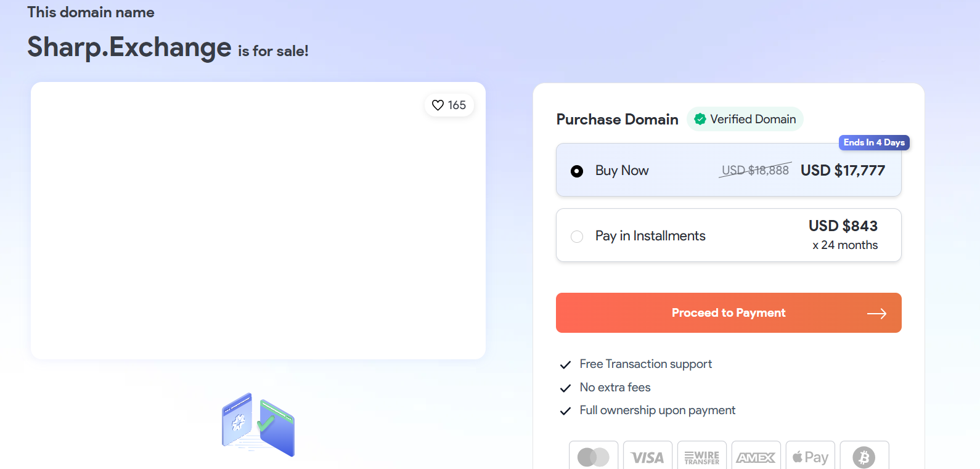Click the USD $843 installment amount
980x469 pixels.
point(843,226)
